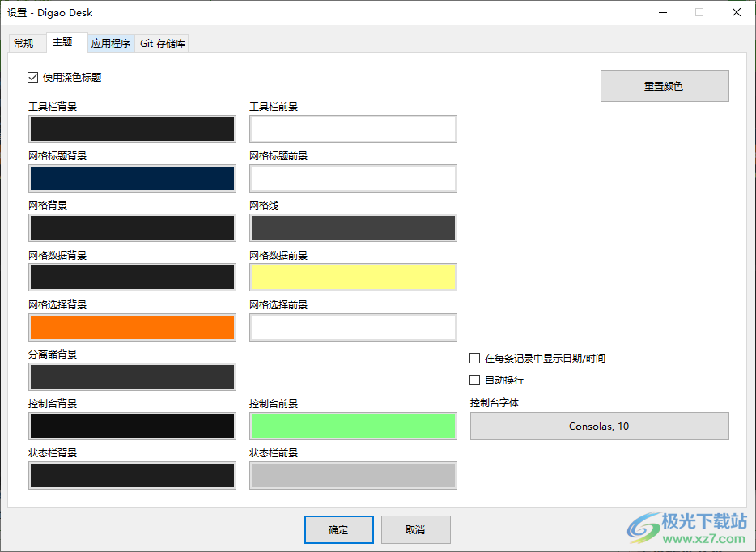Edit the 分离器背景 color swatch
This screenshot has height=552, width=756.
click(x=132, y=376)
